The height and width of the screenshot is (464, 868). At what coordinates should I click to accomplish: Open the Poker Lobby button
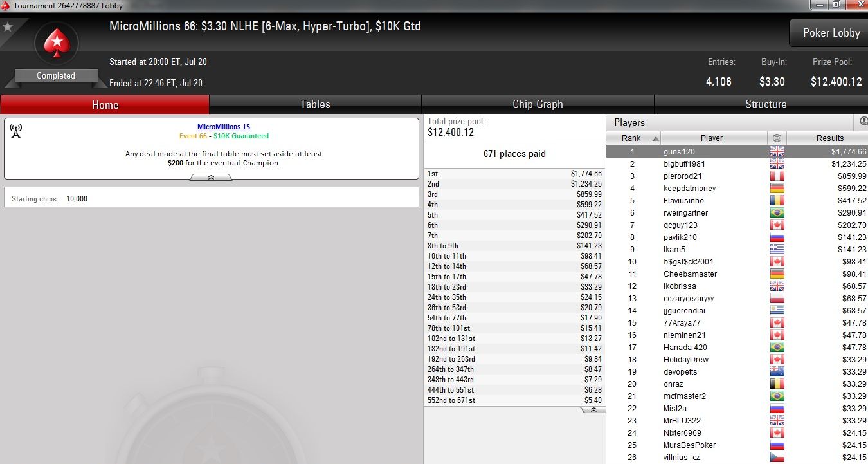tap(831, 33)
